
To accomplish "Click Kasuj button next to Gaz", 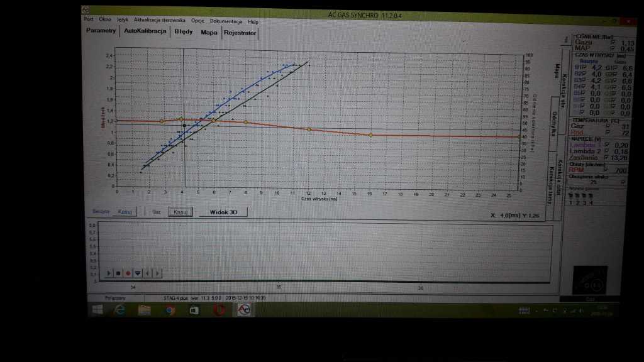I will pyautogui.click(x=181, y=212).
